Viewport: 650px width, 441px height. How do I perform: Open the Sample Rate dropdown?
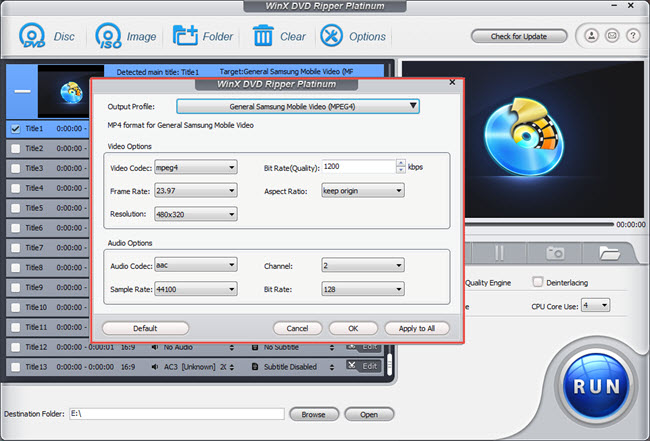point(196,289)
